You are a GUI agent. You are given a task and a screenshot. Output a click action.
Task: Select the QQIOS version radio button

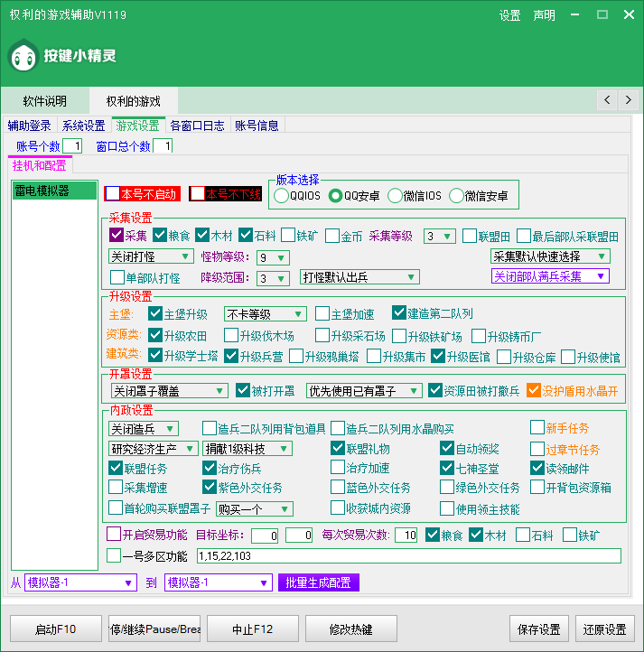click(281, 196)
